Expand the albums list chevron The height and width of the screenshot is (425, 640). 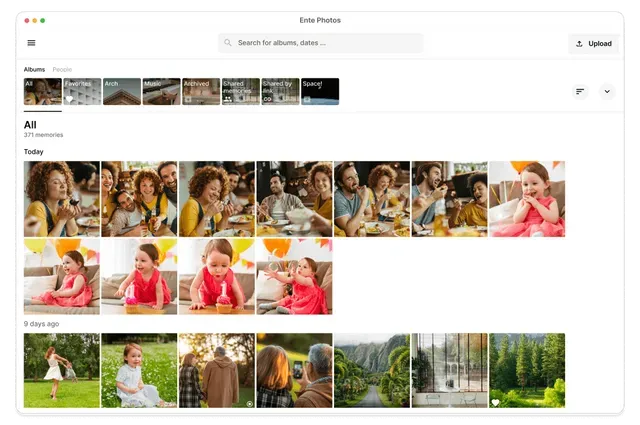[607, 91]
